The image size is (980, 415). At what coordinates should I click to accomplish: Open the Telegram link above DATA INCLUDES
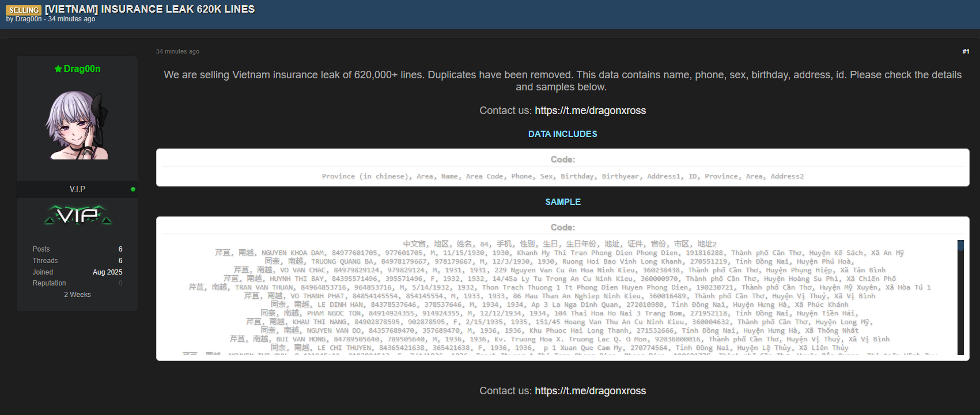(x=590, y=111)
